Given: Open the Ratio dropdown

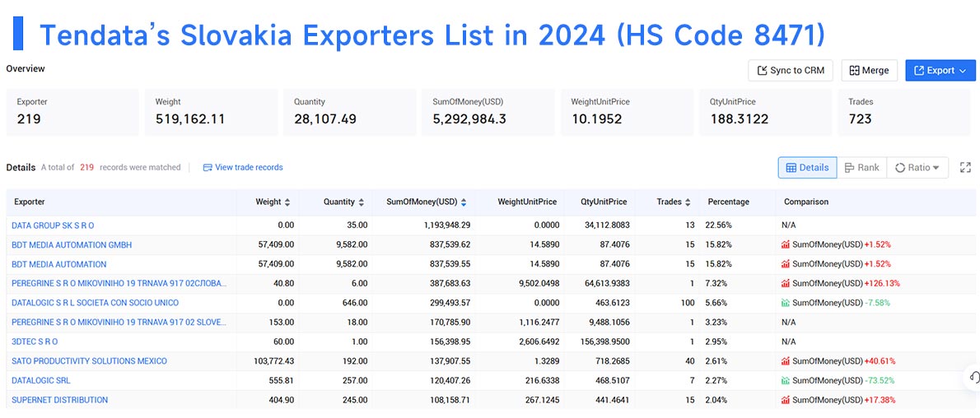Looking at the screenshot, I should 917,168.
